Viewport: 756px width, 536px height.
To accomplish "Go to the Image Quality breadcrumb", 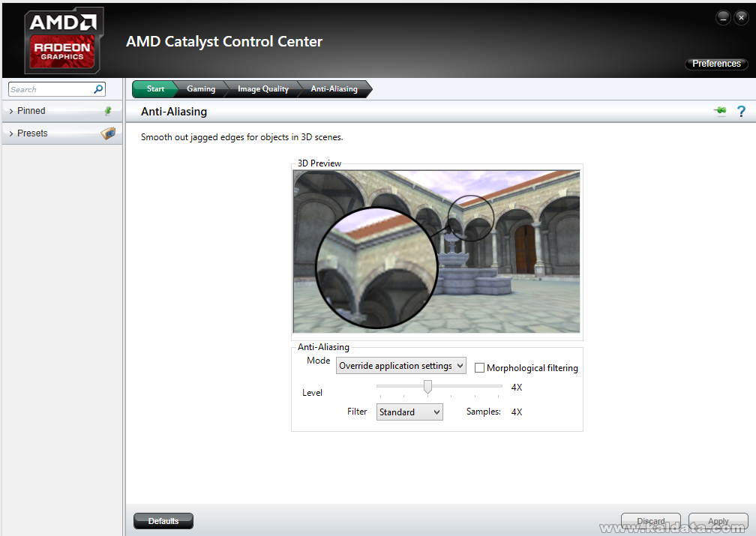I will pyautogui.click(x=262, y=89).
